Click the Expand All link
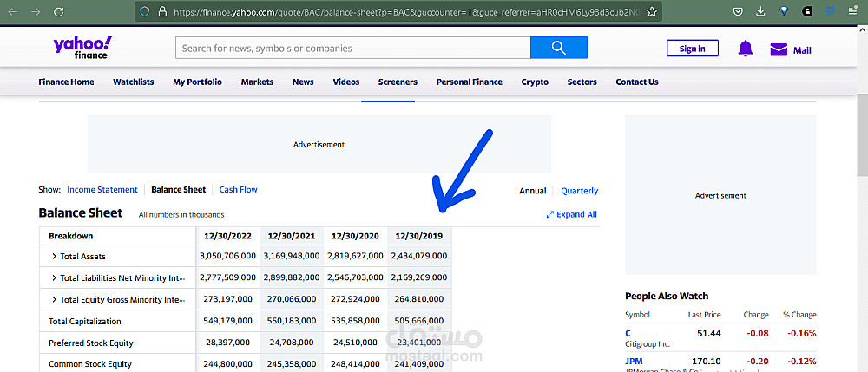868x372 pixels. (x=577, y=214)
